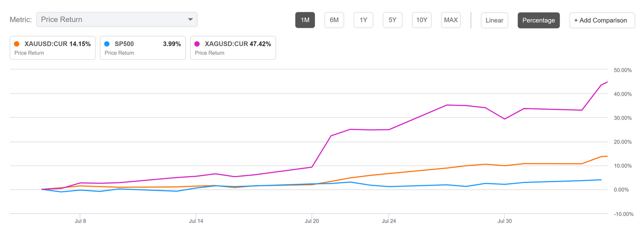Viewport: 644px width, 225px height.
Task: Click the Add Comparison button
Action: pos(602,20)
